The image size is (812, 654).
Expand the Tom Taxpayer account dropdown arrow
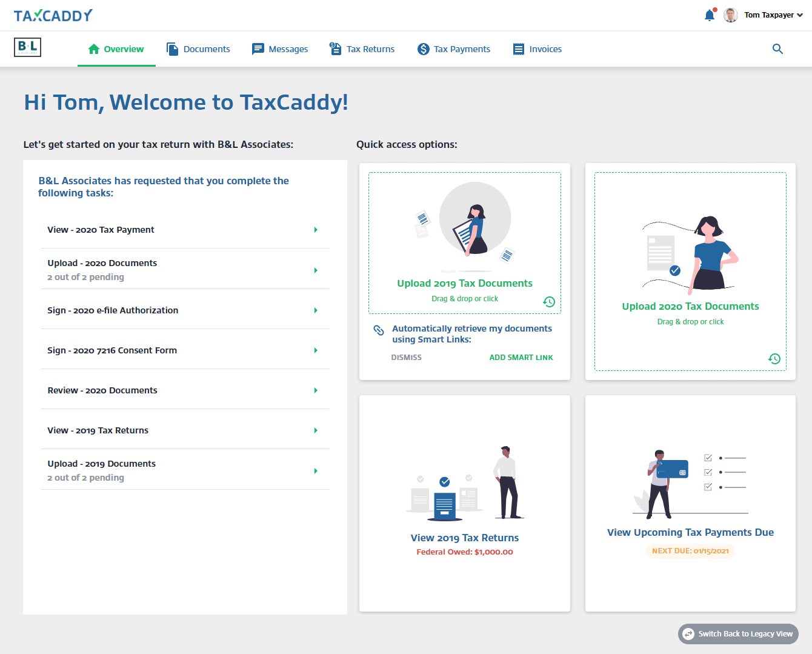tap(800, 15)
